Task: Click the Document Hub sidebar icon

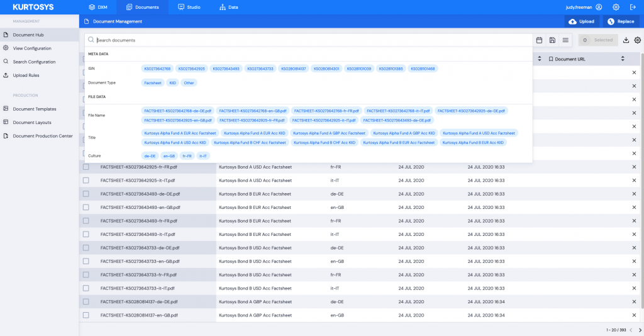Action: tap(6, 35)
